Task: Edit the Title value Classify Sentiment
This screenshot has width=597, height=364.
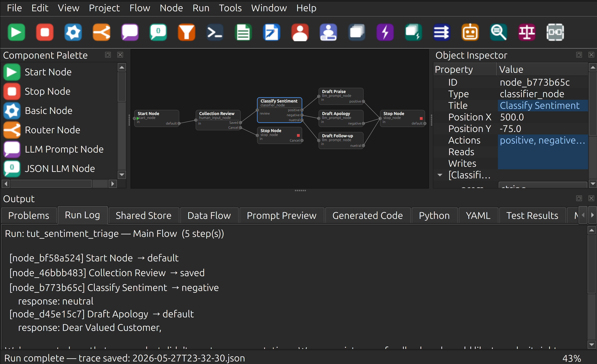Action: click(x=543, y=106)
